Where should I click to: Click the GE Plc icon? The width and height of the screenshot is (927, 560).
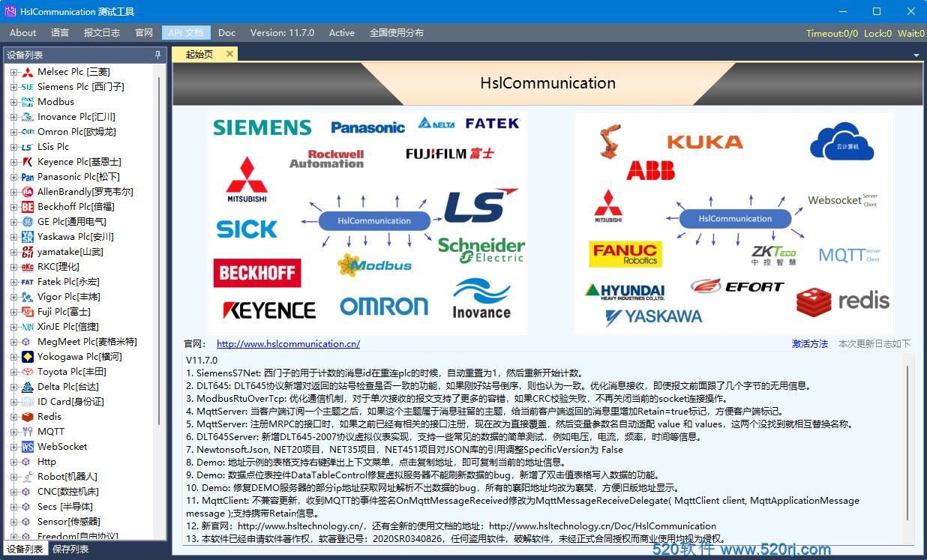tap(28, 222)
